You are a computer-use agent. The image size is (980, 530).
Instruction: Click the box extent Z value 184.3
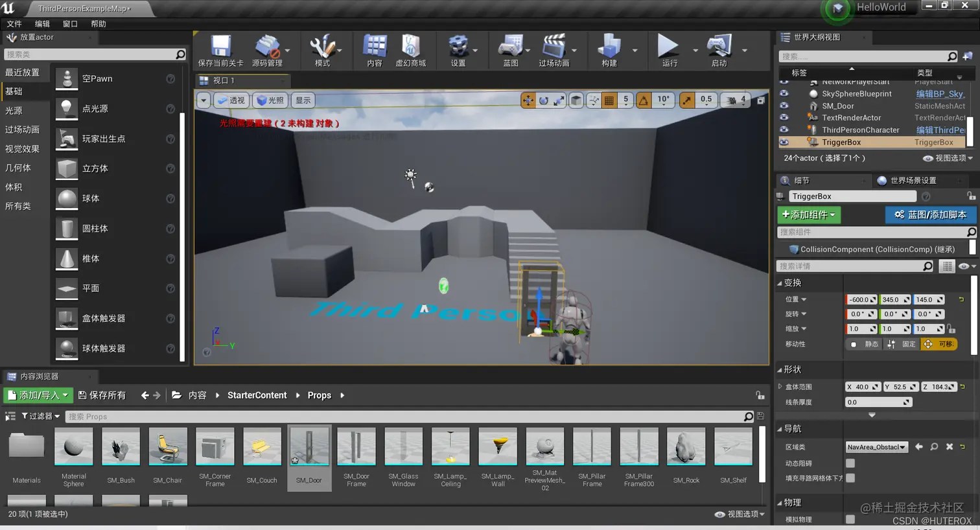[939, 387]
